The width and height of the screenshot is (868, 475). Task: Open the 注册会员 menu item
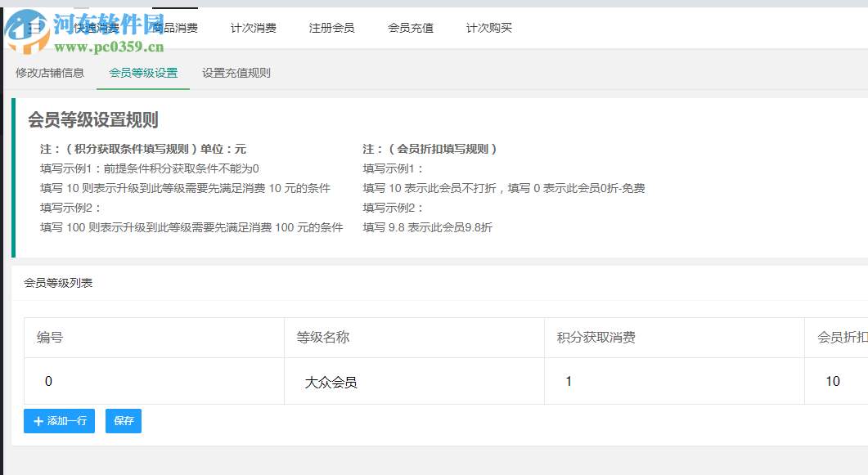(331, 27)
